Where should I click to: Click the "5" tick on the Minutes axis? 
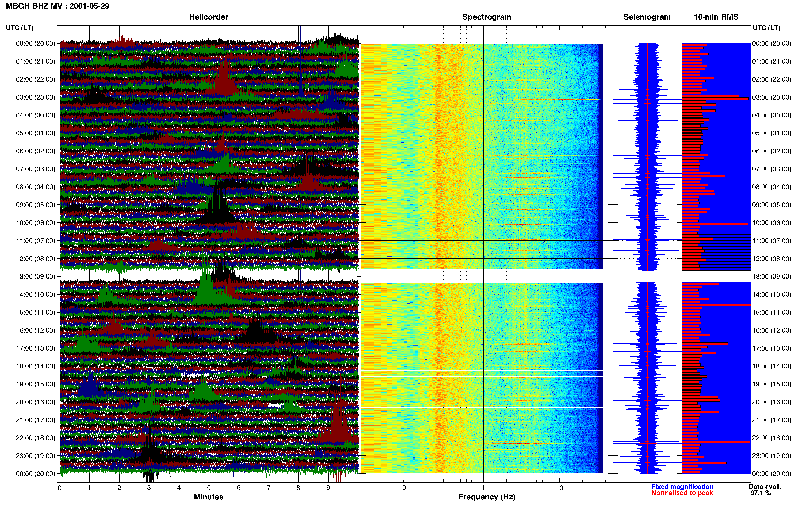click(209, 488)
